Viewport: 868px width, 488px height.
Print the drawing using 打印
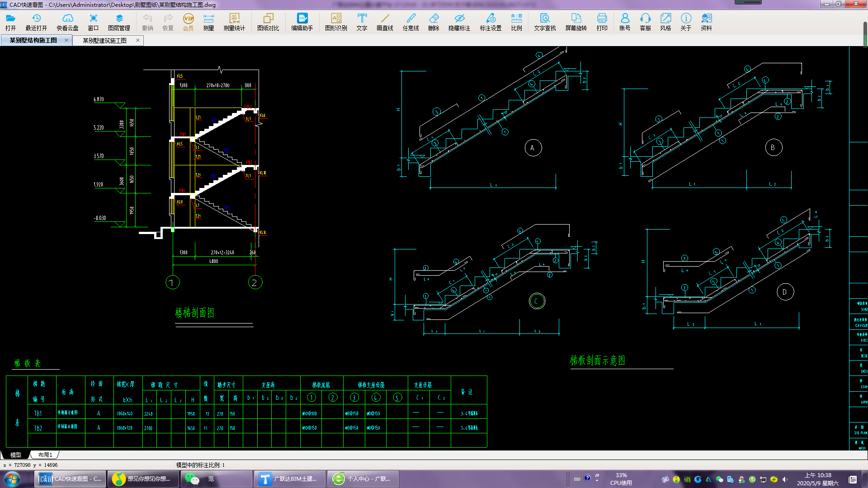(602, 22)
